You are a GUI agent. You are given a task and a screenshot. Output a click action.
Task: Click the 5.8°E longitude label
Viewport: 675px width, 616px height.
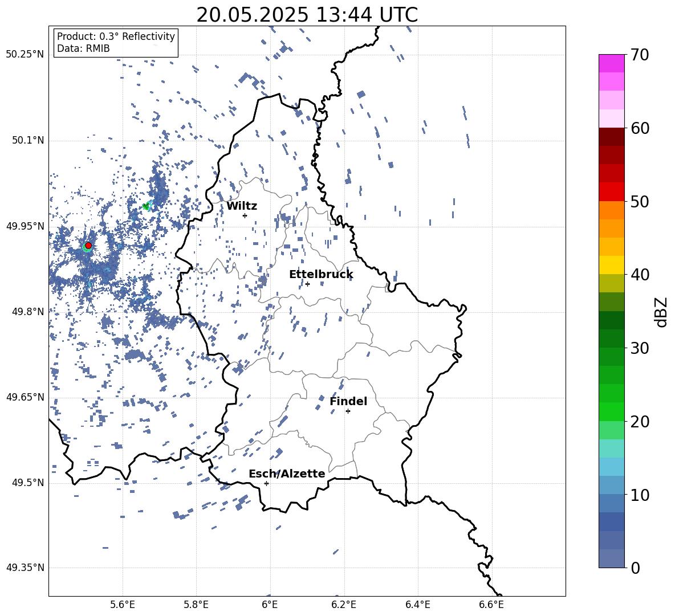click(196, 605)
